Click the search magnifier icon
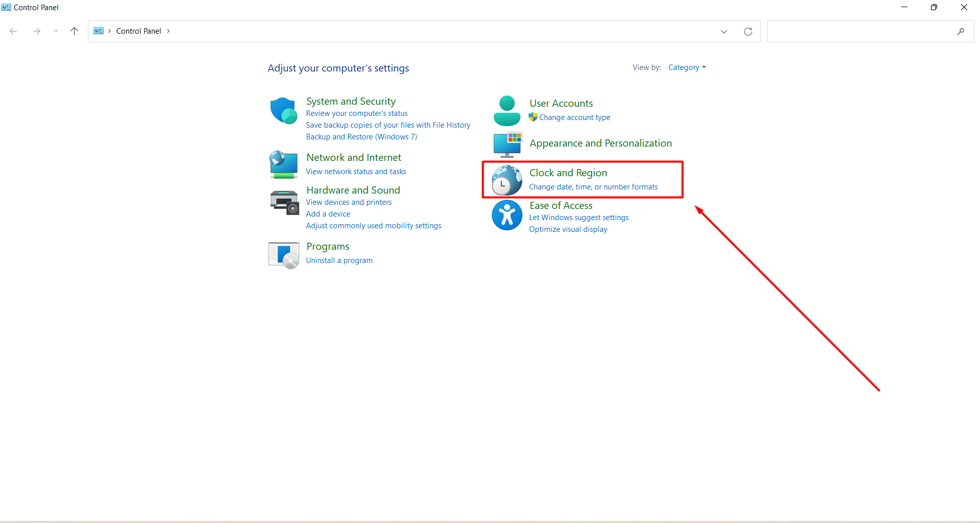The image size is (980, 523). [961, 31]
